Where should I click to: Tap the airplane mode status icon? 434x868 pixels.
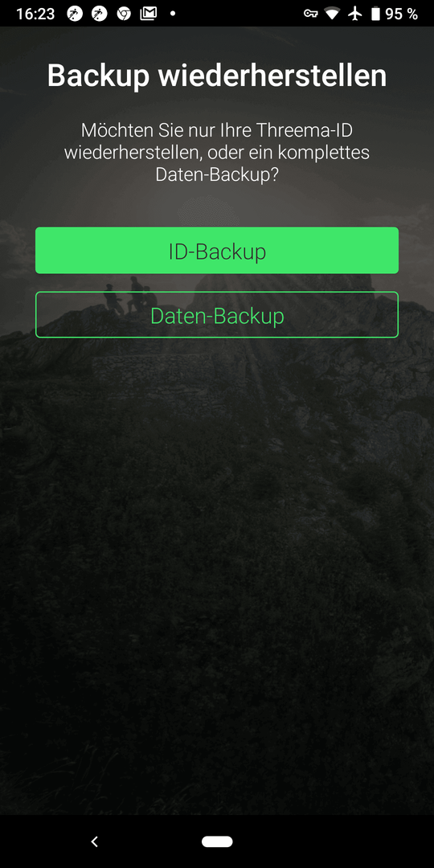[x=355, y=14]
